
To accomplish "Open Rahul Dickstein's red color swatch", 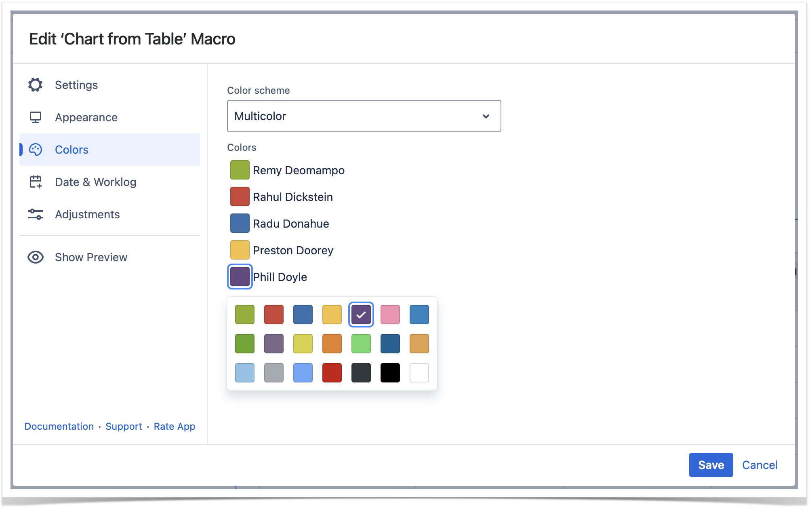I will click(x=240, y=196).
